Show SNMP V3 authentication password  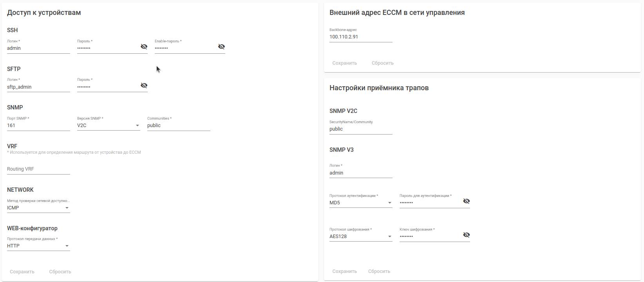coord(466,201)
